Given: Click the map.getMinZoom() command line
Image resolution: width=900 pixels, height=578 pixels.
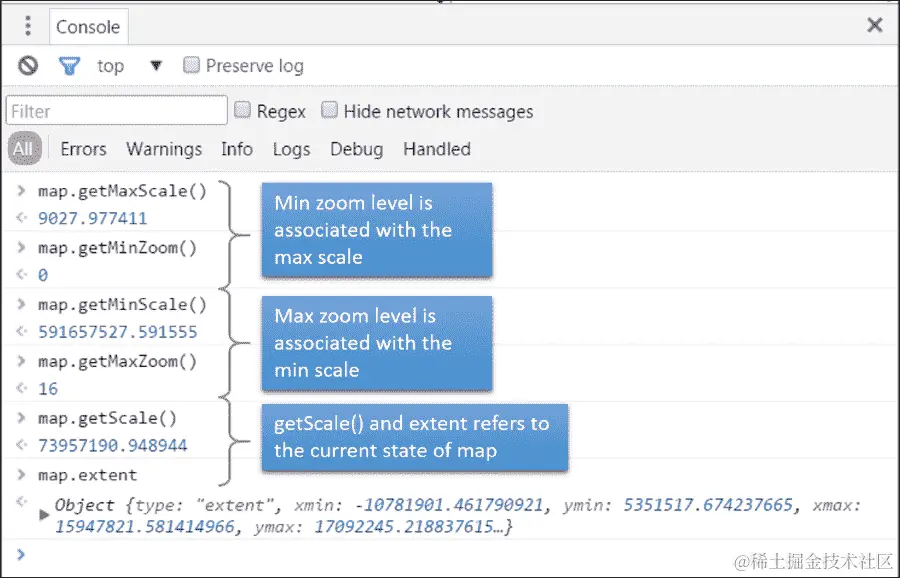Looking at the screenshot, I should click(x=117, y=248).
